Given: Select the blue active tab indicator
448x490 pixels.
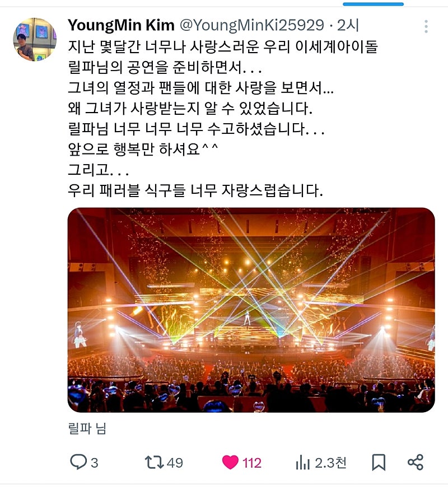Looking at the screenshot, I should click(x=374, y=4).
